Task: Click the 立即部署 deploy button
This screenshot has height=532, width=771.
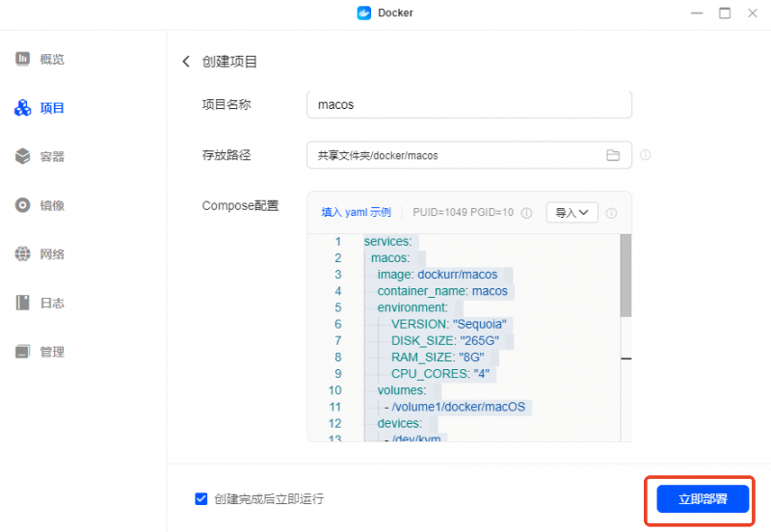Action: pos(703,499)
